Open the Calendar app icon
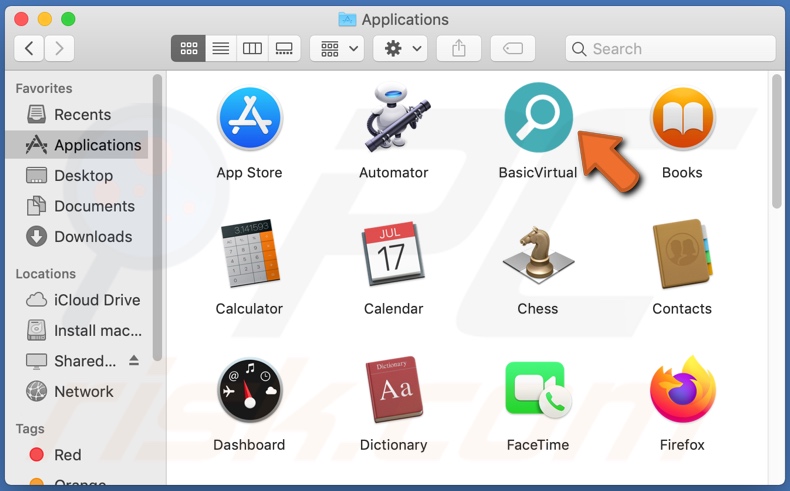The width and height of the screenshot is (790, 491). 393,253
